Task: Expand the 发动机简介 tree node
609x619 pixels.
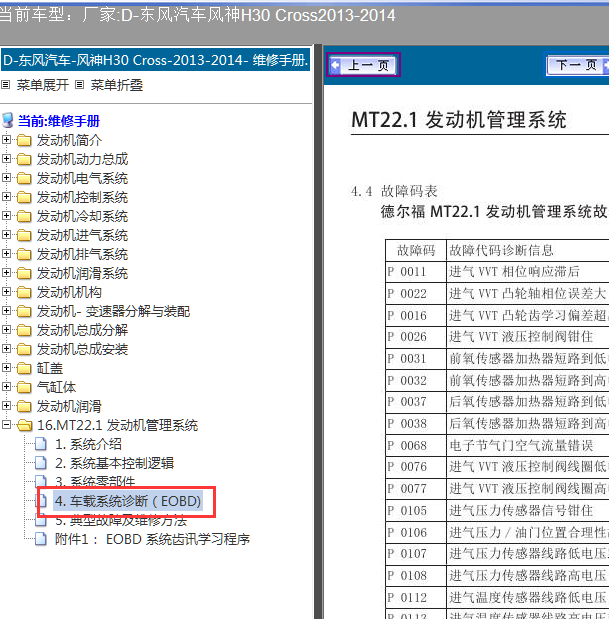Action: (x=6, y=139)
